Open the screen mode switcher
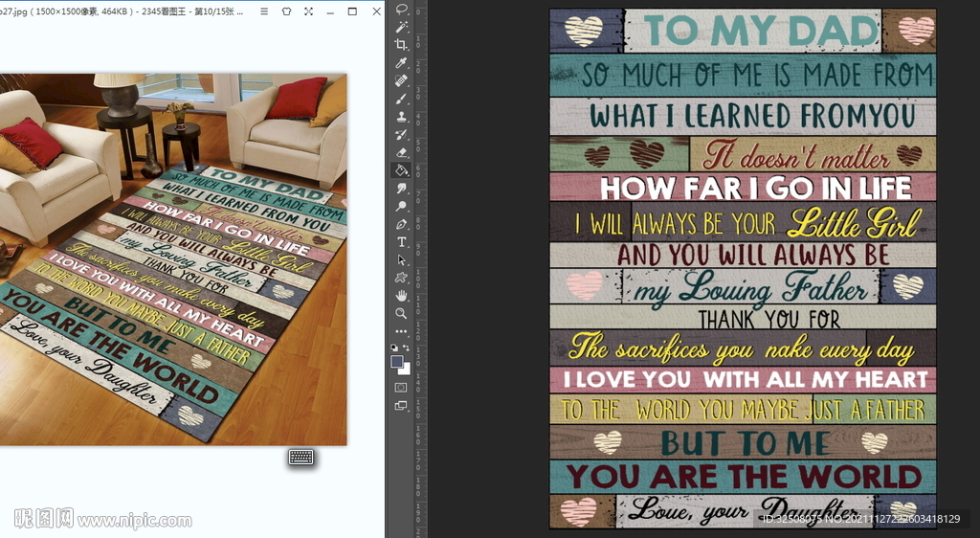980x538 pixels. click(x=401, y=406)
